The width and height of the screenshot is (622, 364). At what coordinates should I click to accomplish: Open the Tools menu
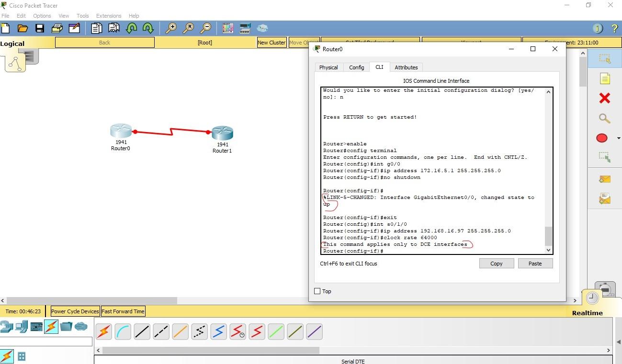pyautogui.click(x=83, y=16)
